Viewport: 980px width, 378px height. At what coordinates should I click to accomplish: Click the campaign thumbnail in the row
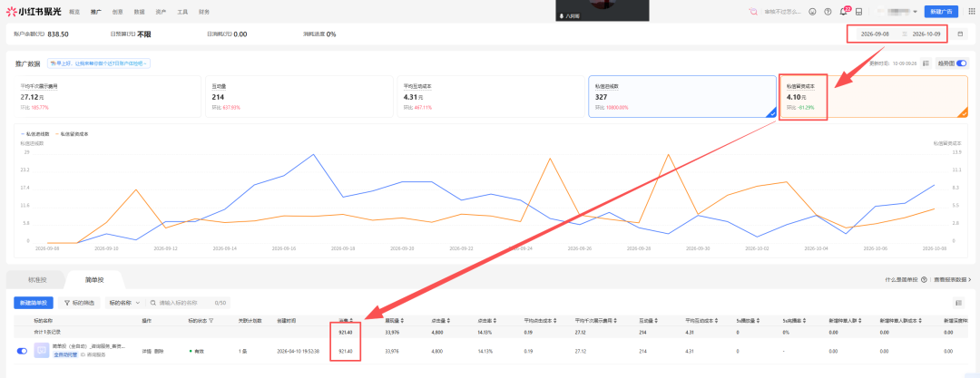pos(42,351)
